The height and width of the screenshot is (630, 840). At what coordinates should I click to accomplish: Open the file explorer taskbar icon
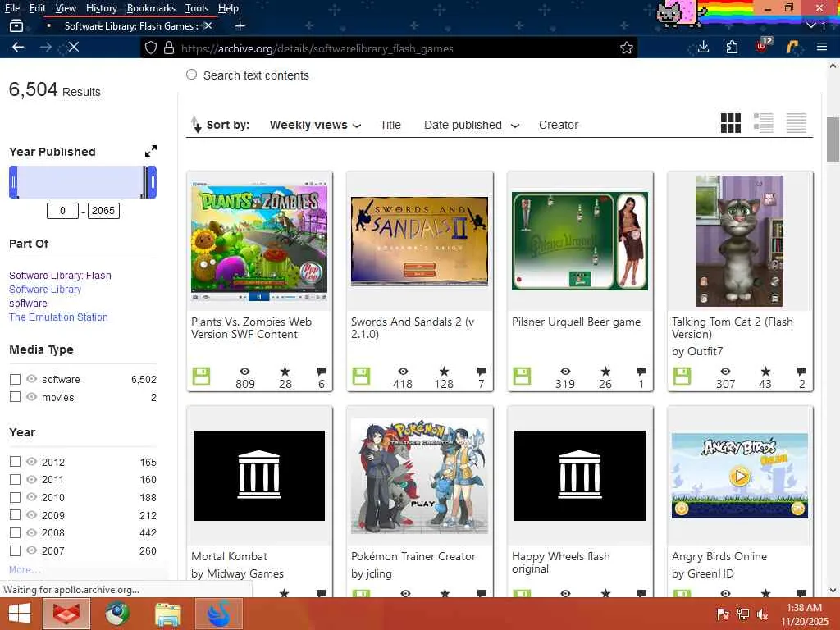(168, 614)
